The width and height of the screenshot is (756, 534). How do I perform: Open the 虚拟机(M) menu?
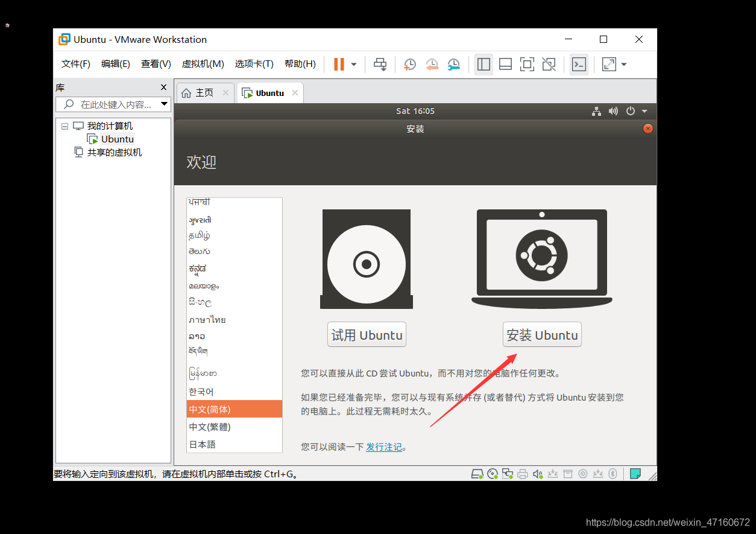203,64
